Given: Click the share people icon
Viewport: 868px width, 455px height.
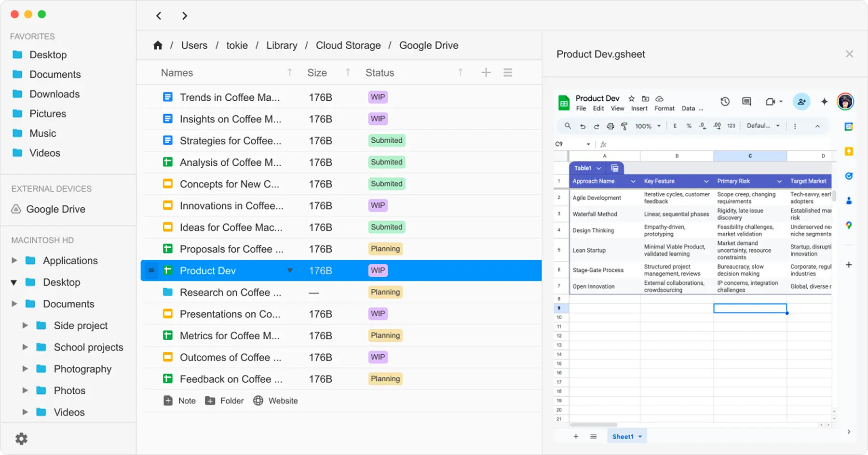Looking at the screenshot, I should click(801, 102).
